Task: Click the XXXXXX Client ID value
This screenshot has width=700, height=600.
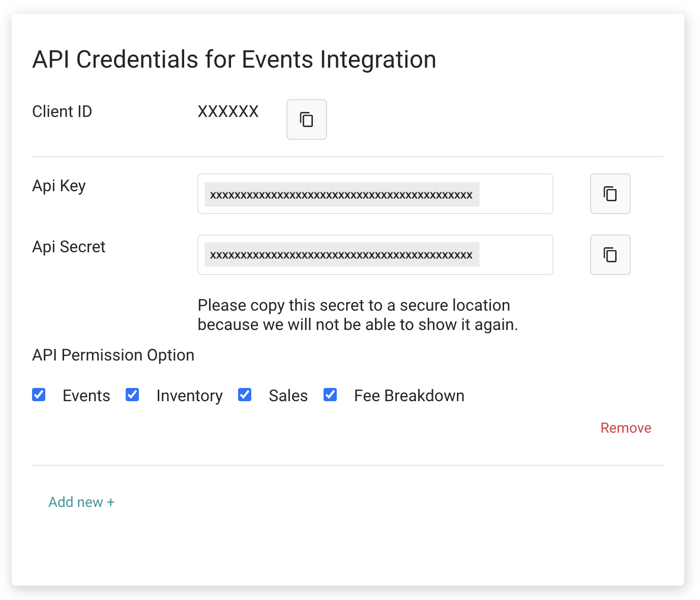Action: point(228,111)
